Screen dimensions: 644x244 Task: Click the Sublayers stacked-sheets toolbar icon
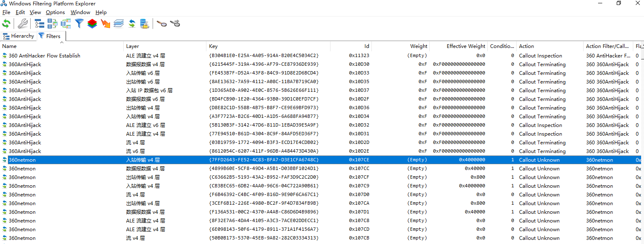119,24
